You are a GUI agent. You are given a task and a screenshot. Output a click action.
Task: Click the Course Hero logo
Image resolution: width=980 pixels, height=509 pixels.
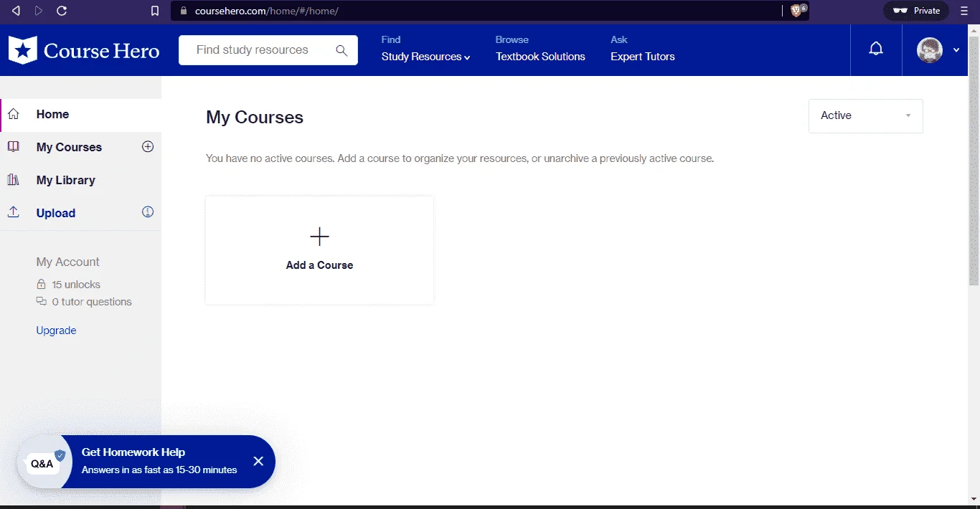[x=84, y=50]
